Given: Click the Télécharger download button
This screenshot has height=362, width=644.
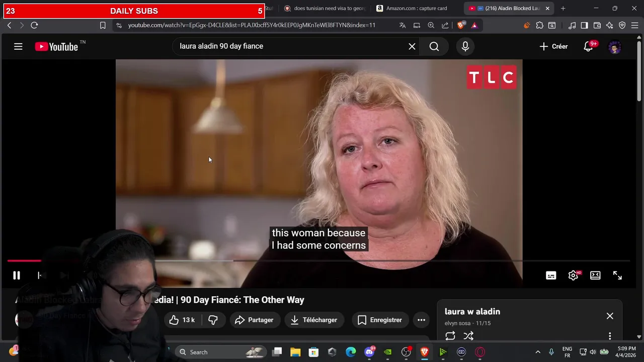Looking at the screenshot, I should pyautogui.click(x=314, y=320).
